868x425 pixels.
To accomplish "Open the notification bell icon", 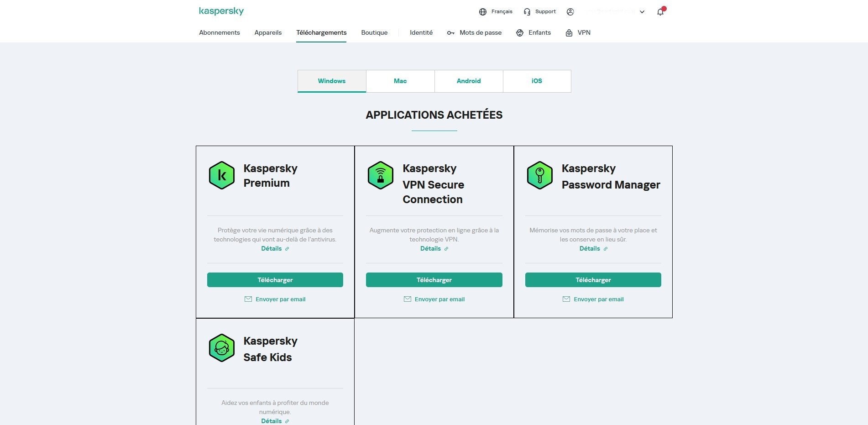I will click(660, 12).
